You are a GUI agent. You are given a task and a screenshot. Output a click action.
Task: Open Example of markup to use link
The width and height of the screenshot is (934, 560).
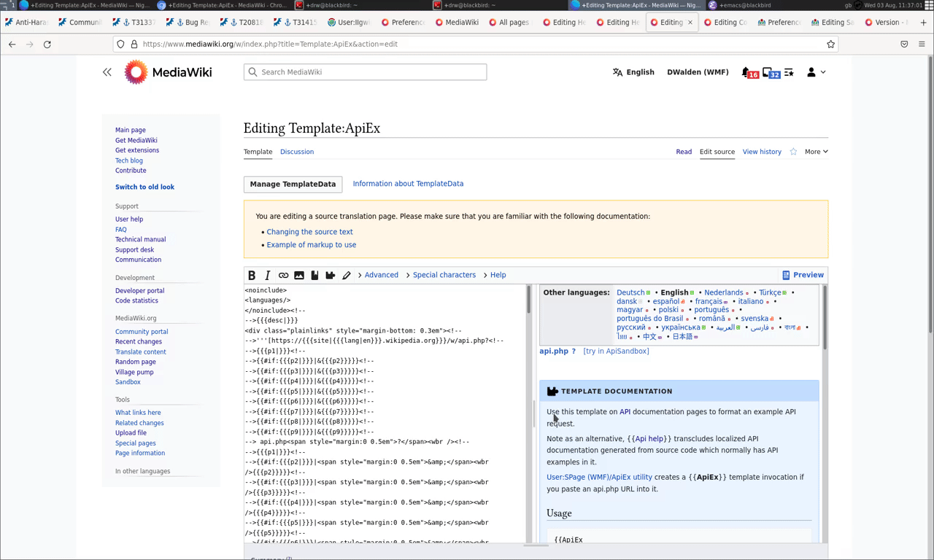coord(312,245)
